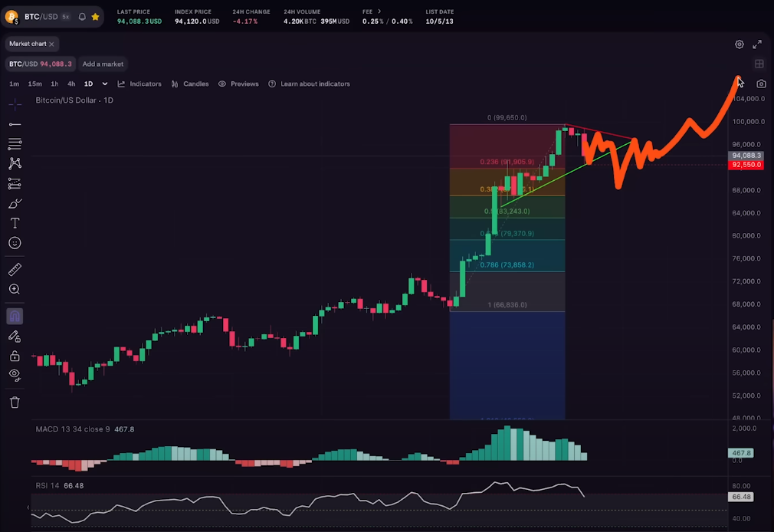Select the brush drawing tool
The height and width of the screenshot is (532, 774).
pyautogui.click(x=15, y=203)
